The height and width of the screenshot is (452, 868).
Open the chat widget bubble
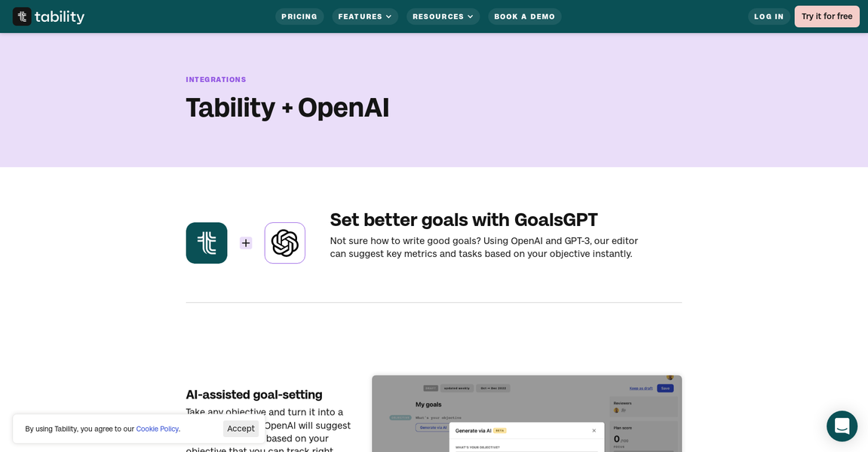point(842,426)
